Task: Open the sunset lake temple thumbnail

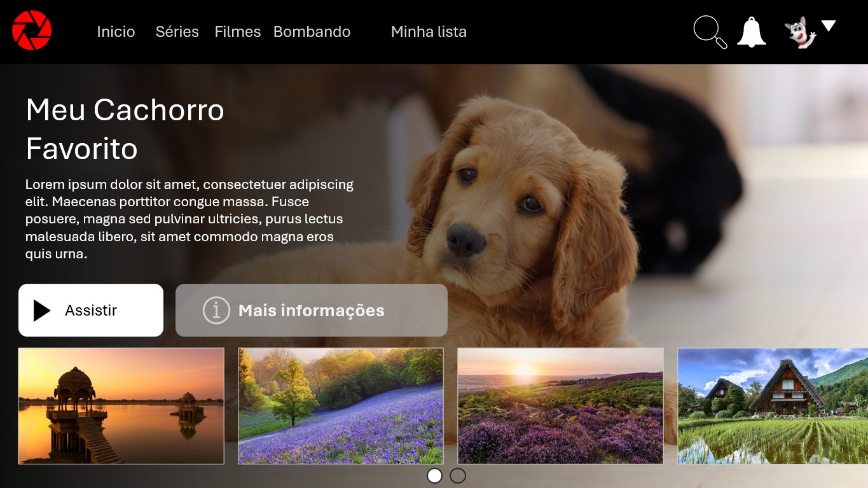Action: [121, 406]
